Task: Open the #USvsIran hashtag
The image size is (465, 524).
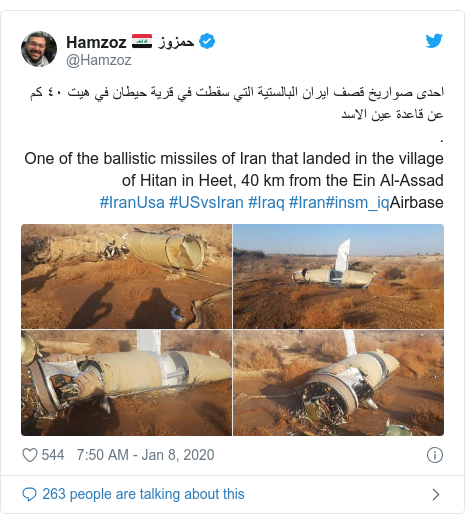Action: [x=206, y=203]
